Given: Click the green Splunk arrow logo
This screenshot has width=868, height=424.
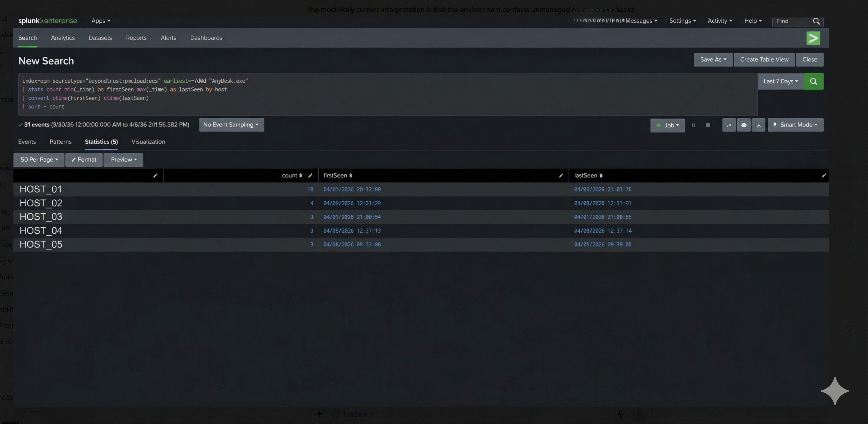Looking at the screenshot, I should pos(813,38).
